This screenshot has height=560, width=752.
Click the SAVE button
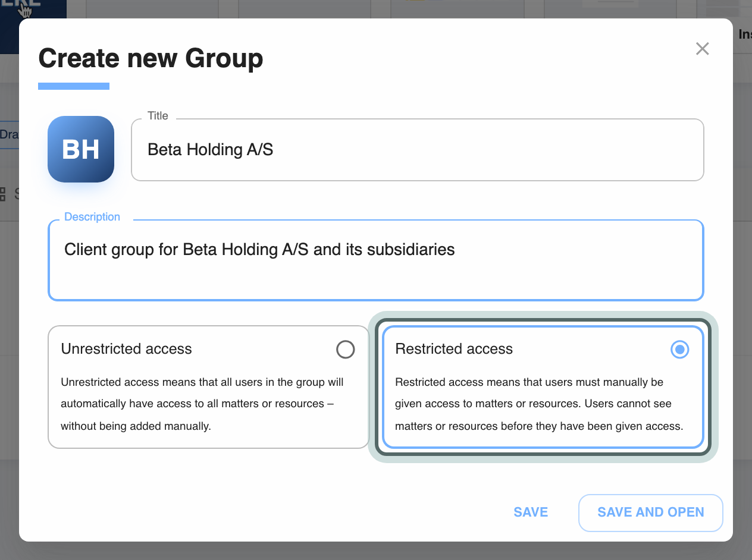531,512
